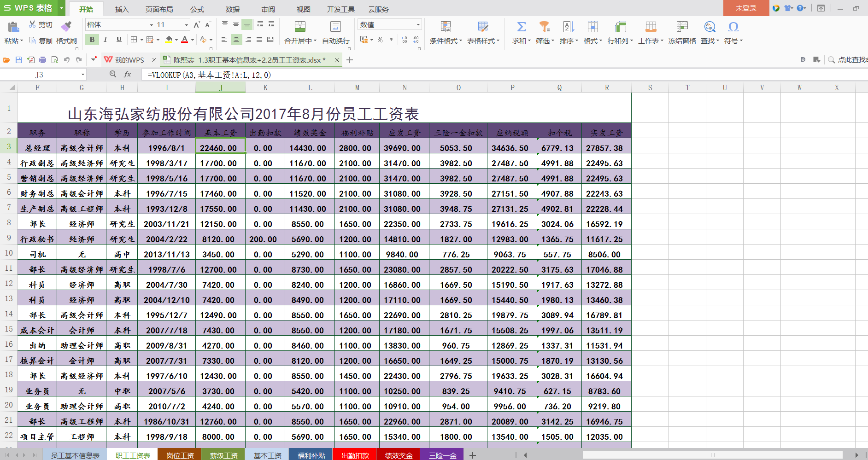Toggle Underline formatting button
868x460 pixels.
tap(119, 40)
